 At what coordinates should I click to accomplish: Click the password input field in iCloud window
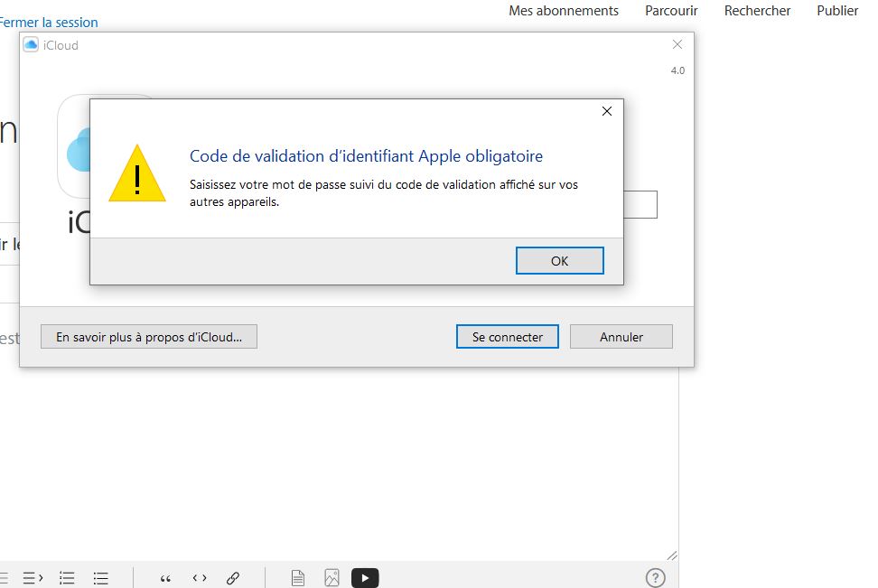click(640, 204)
